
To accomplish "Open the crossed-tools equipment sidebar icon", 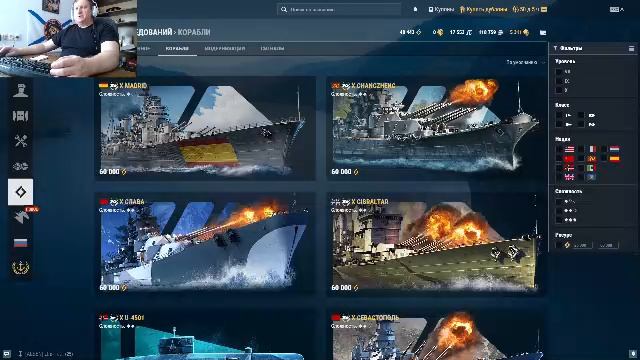I will (x=20, y=141).
